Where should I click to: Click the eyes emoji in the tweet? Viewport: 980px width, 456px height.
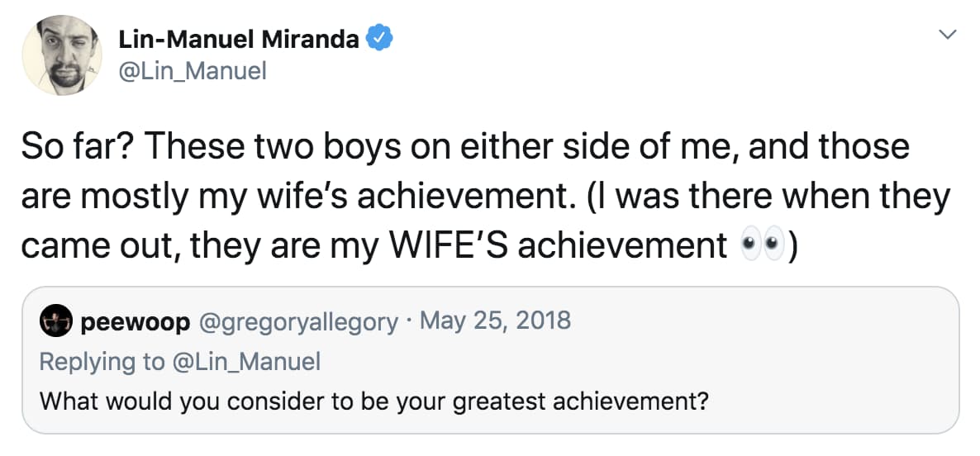click(x=759, y=245)
